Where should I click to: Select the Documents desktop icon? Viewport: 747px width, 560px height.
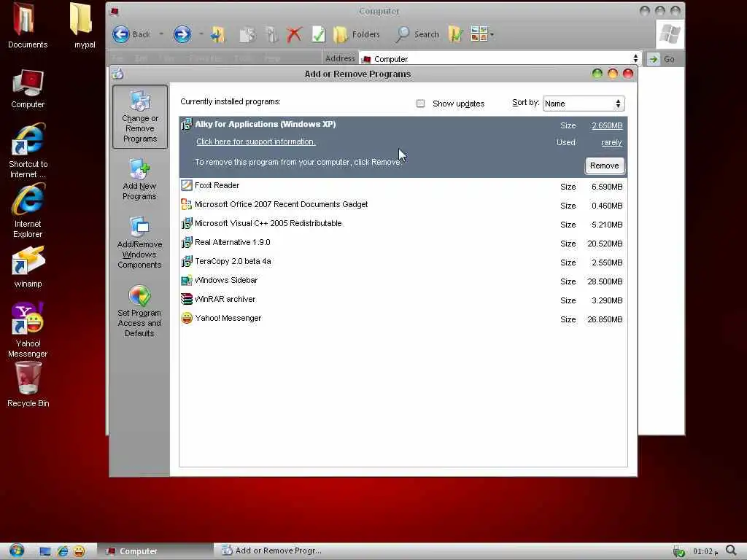point(28,26)
